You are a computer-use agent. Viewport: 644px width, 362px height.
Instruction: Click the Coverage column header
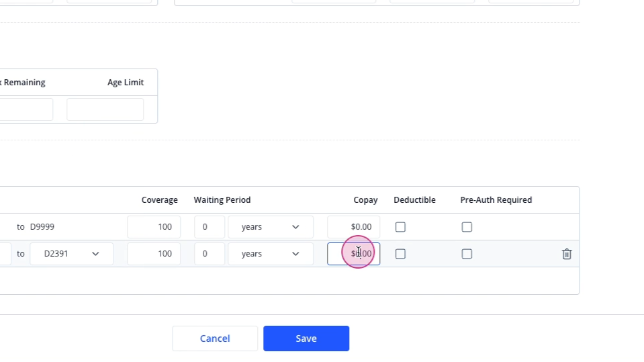click(x=160, y=200)
